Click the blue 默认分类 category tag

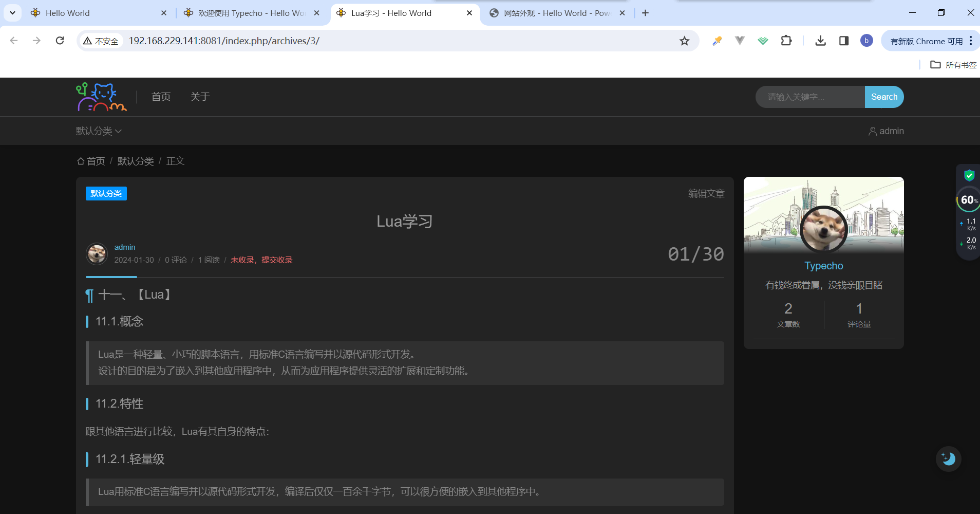click(106, 193)
